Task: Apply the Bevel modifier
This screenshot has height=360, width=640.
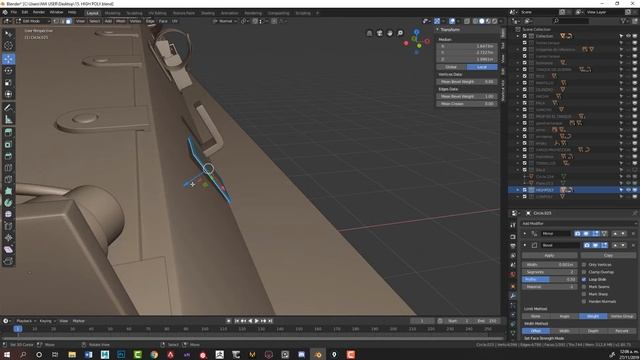Action: pyautogui.click(x=549, y=255)
